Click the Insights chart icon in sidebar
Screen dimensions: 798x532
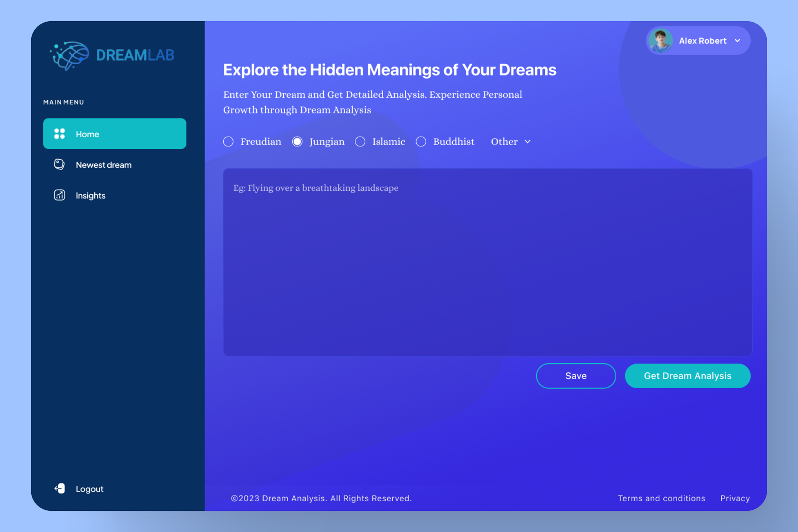click(60, 195)
